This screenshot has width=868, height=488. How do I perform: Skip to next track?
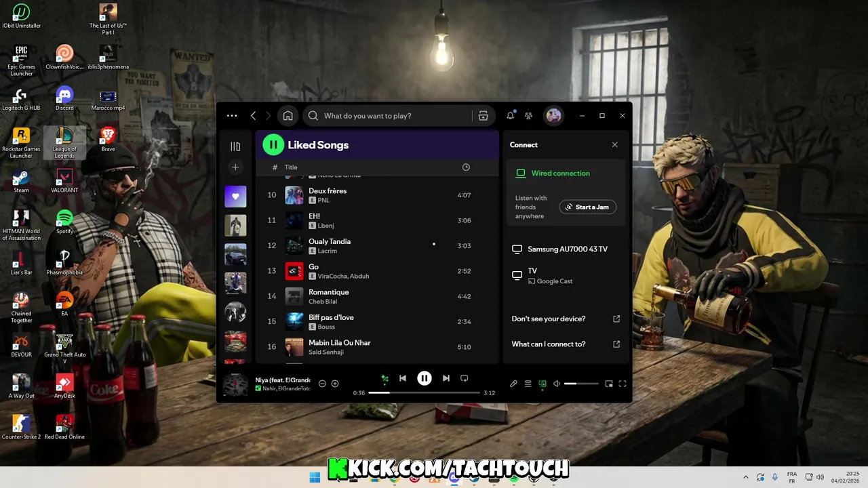446,378
